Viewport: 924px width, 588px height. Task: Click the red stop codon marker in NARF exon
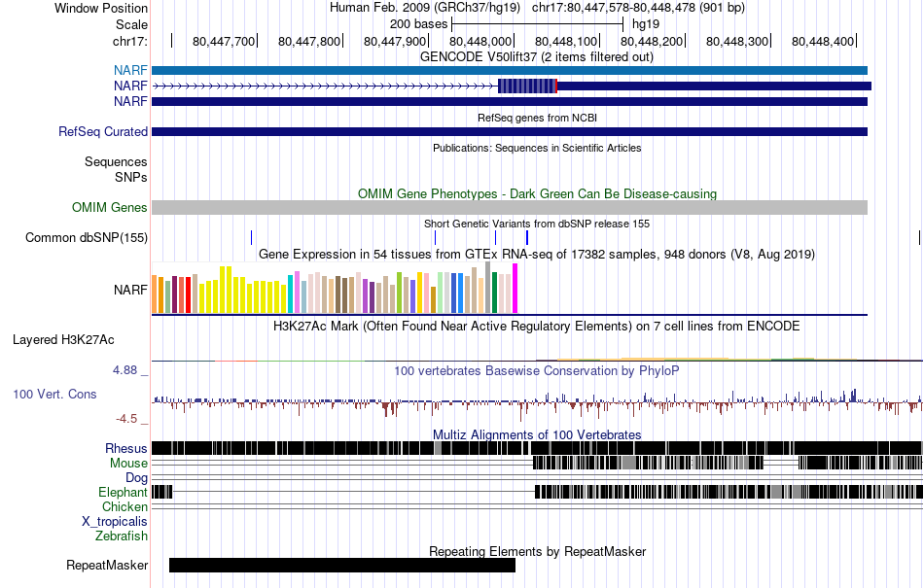pyautogui.click(x=556, y=86)
